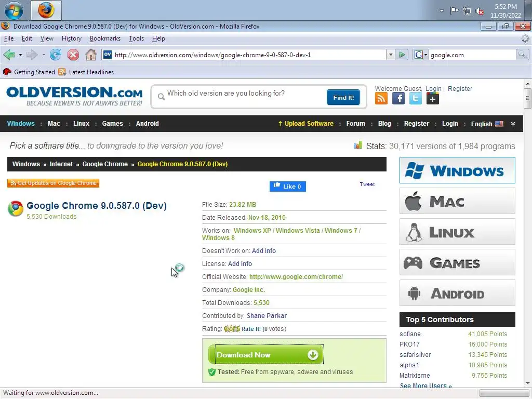Screen dimensions: 532x399
Task: Click the Firefox Back arrow button
Action: [x=9, y=55]
